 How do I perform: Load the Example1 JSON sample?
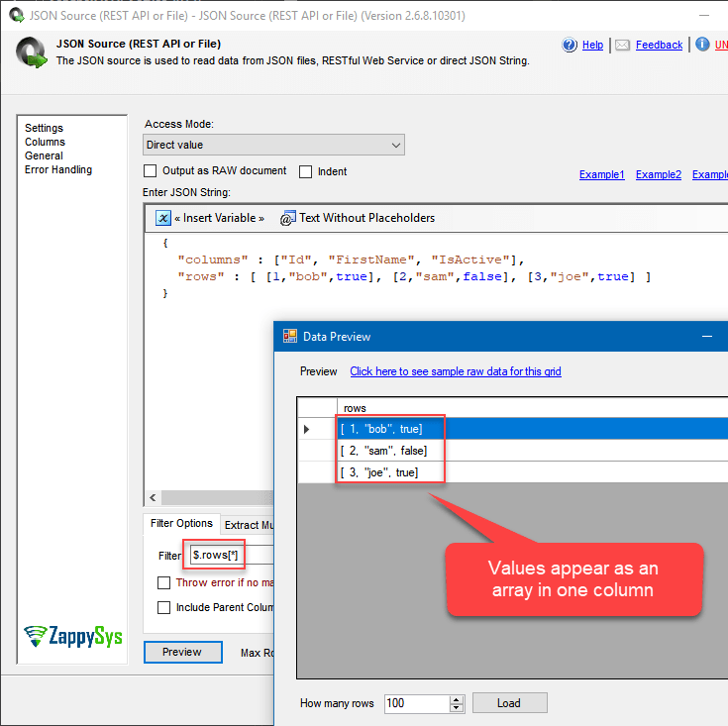pyautogui.click(x=602, y=174)
